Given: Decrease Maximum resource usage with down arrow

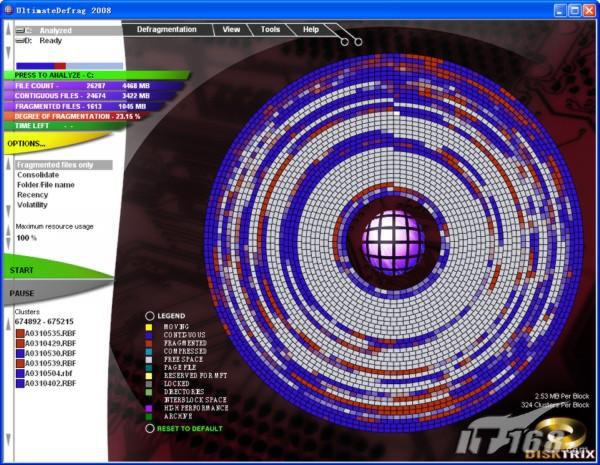Looking at the screenshot, I should pyautogui.click(x=8, y=243).
